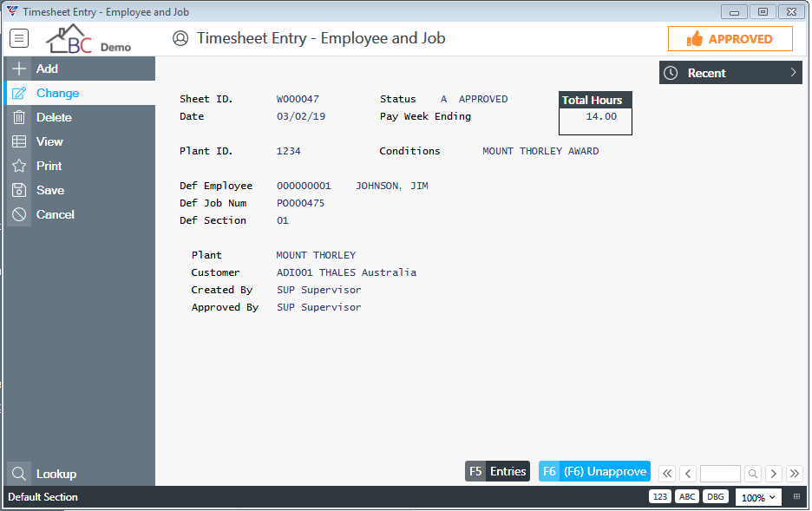The width and height of the screenshot is (812, 511).
Task: Click the plus icon for Add
Action: 18,69
